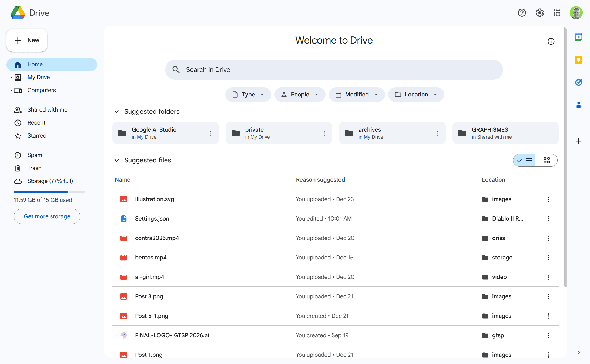Click the Help question mark icon
The image size is (590, 364).
(522, 13)
